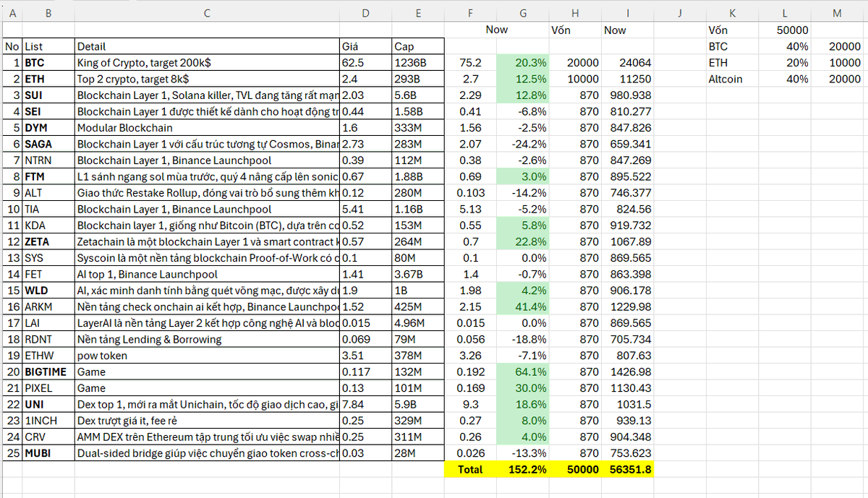Select the 'Vốn' label in column K

[733, 30]
